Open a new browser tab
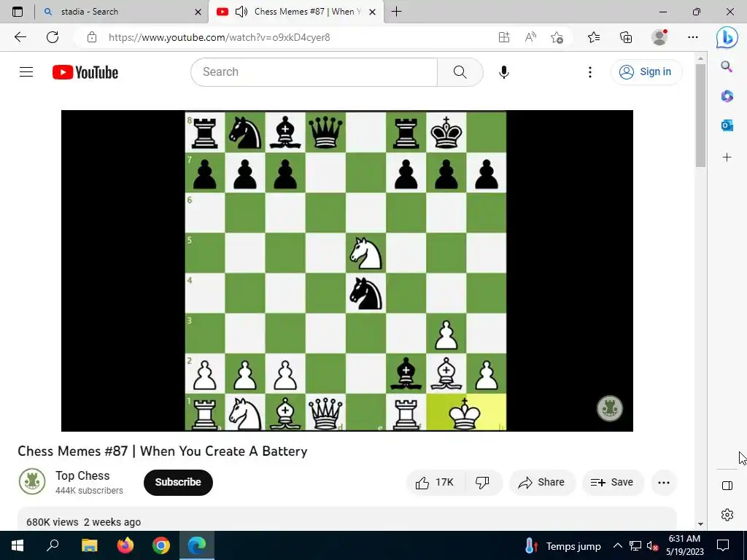This screenshot has width=747, height=560. tap(396, 12)
